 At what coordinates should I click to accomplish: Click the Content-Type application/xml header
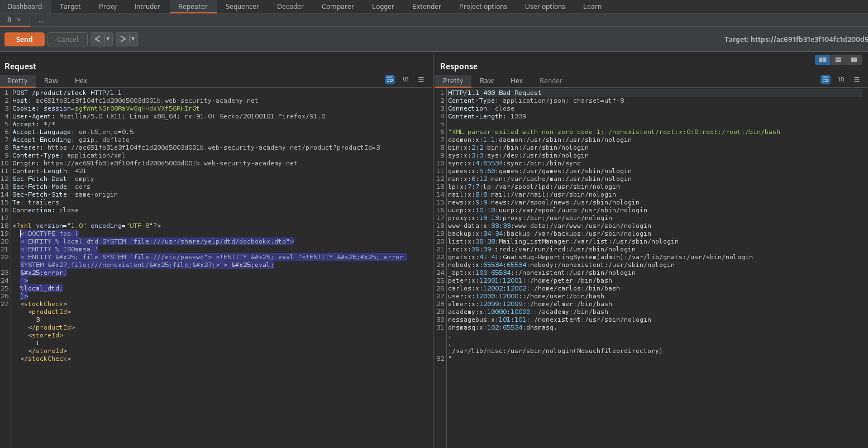click(x=69, y=155)
